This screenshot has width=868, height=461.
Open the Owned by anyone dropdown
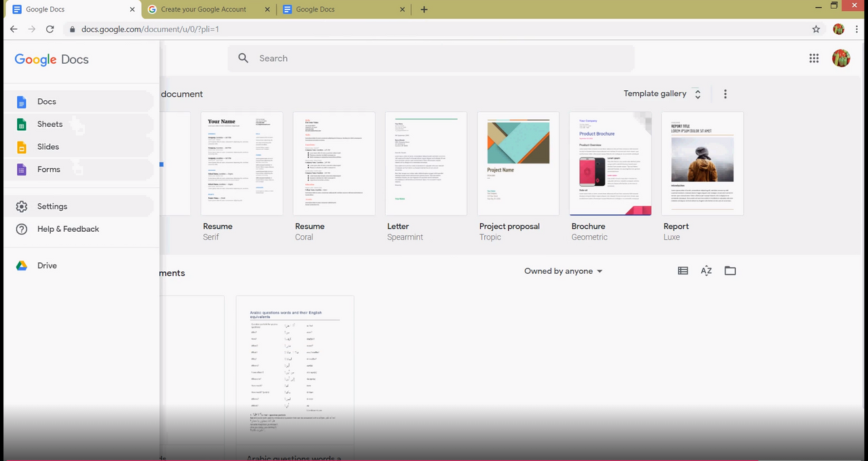[564, 271]
